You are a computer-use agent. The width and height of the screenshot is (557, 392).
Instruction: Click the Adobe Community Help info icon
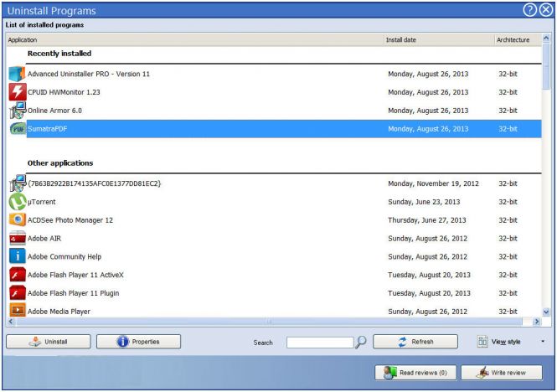[x=18, y=256]
